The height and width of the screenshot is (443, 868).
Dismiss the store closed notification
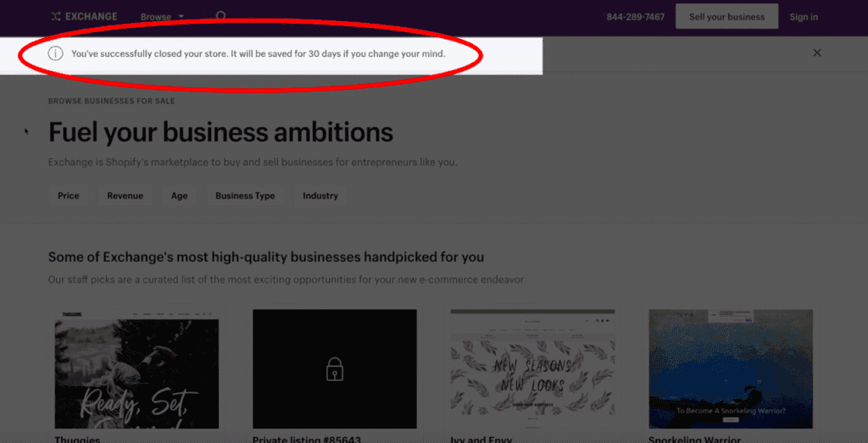[817, 53]
